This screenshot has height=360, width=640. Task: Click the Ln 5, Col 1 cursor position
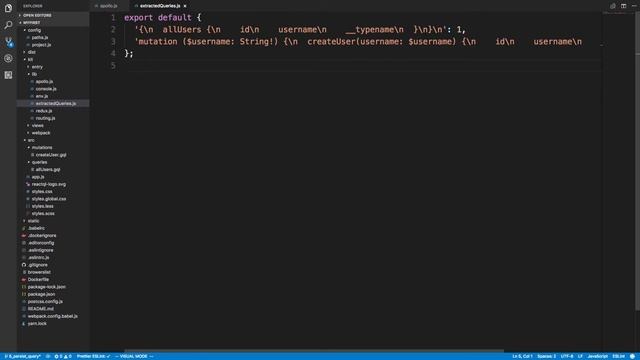(x=522, y=356)
